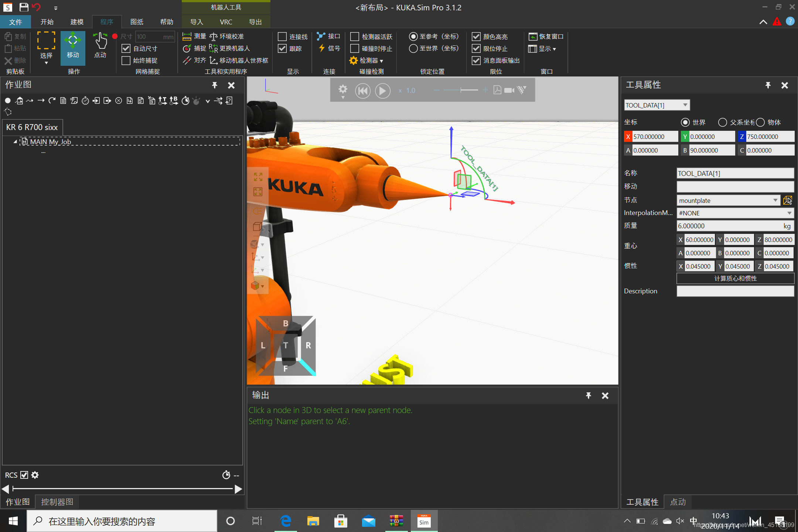
Task: Click Restore Windows (恢复窗口) icon
Action: click(532, 36)
